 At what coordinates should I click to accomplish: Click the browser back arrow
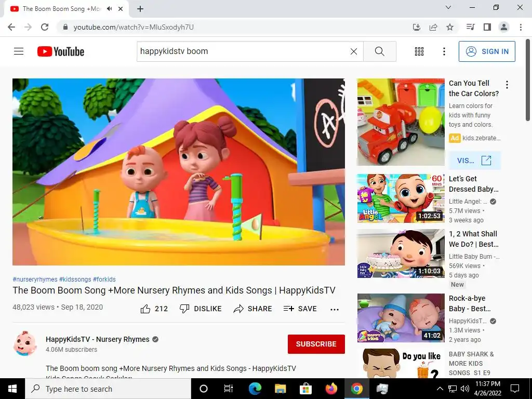point(11,27)
